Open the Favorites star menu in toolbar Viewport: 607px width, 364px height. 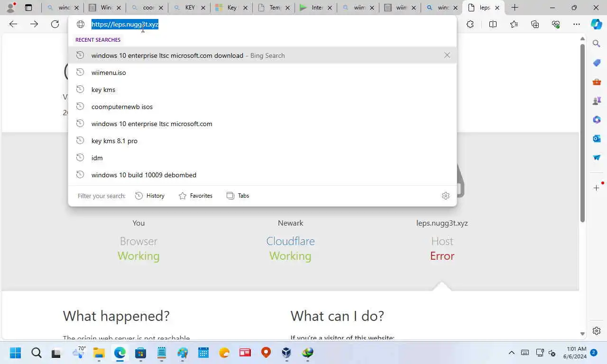pyautogui.click(x=514, y=24)
